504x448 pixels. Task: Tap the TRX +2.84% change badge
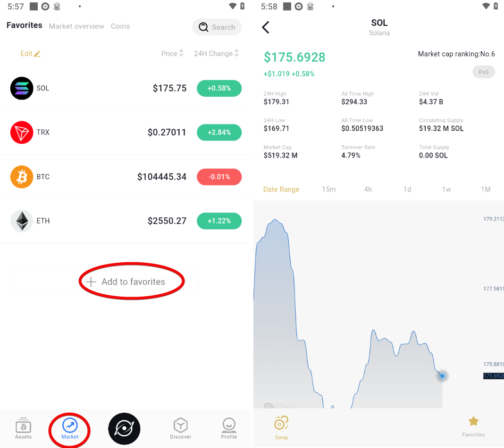(x=219, y=133)
